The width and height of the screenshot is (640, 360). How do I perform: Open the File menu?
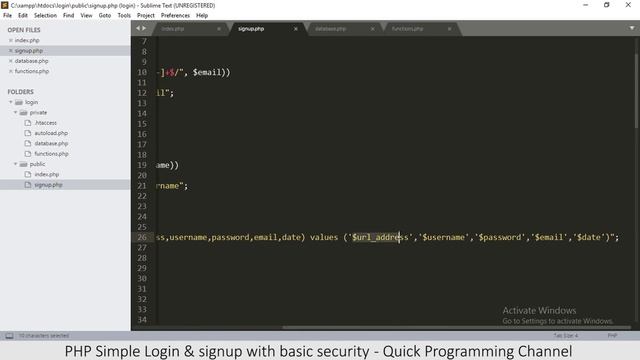pos(7,16)
